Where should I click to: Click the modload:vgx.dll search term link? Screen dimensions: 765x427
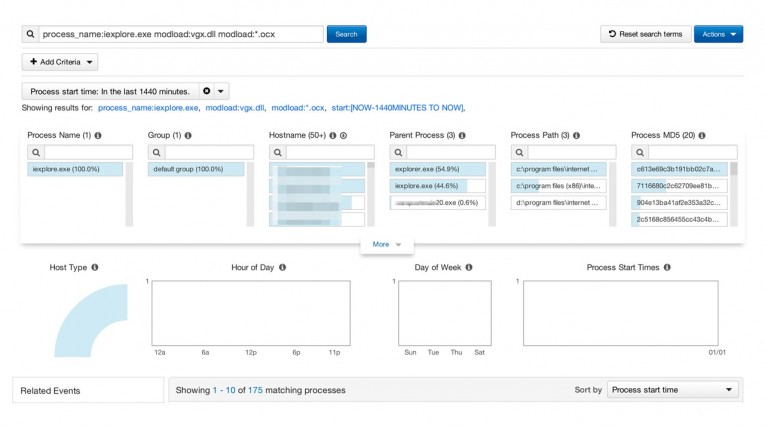pyautogui.click(x=235, y=108)
